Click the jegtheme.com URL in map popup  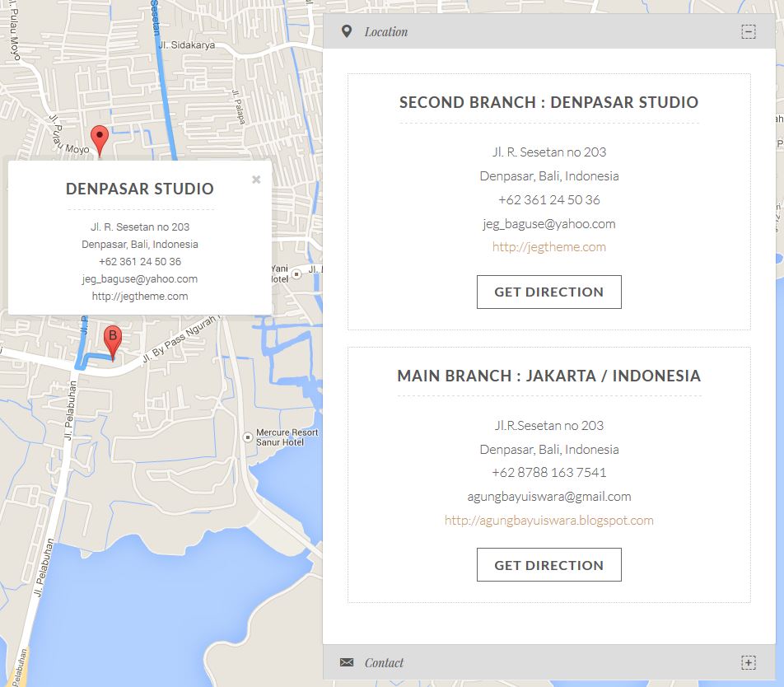(x=140, y=297)
